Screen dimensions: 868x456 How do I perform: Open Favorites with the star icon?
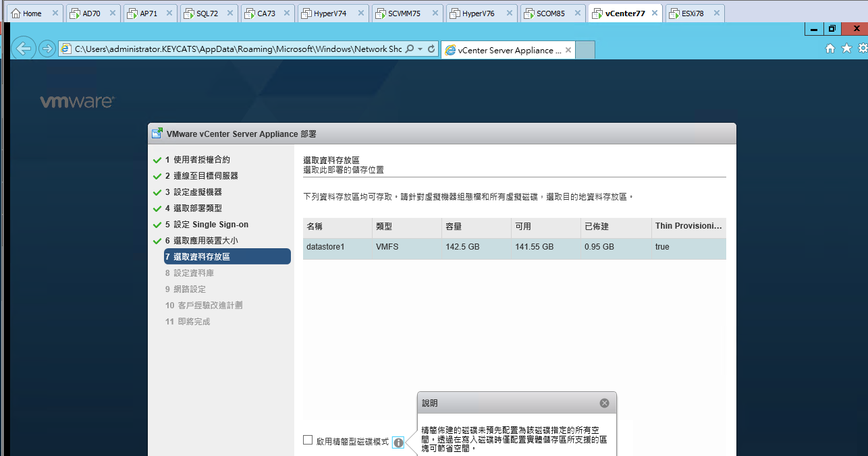(x=846, y=49)
